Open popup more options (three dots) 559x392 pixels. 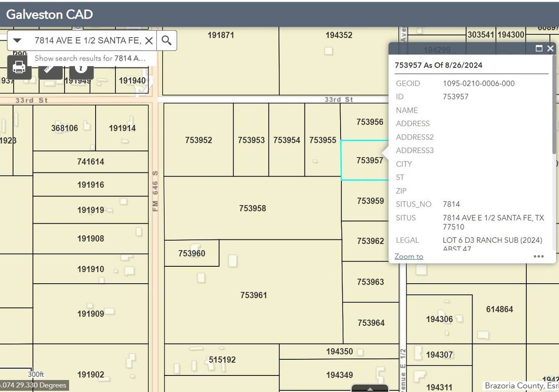click(538, 256)
